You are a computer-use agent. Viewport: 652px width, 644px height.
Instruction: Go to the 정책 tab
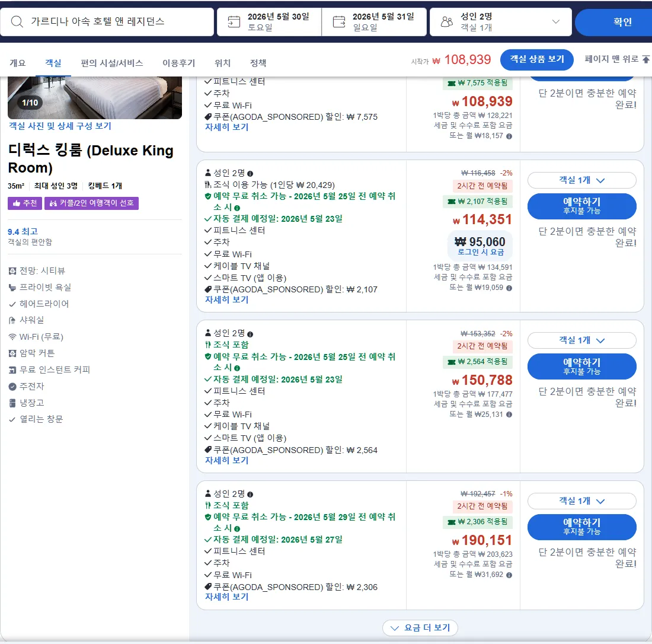pyautogui.click(x=258, y=63)
